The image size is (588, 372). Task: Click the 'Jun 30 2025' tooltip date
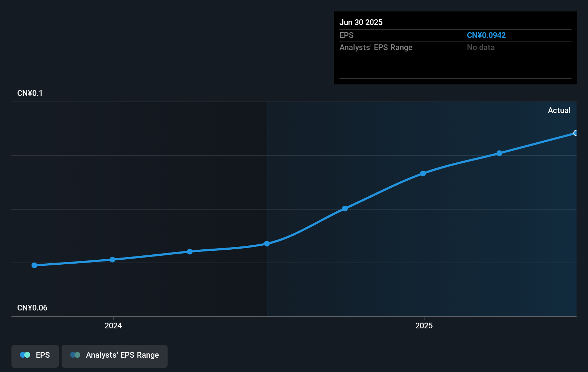361,22
